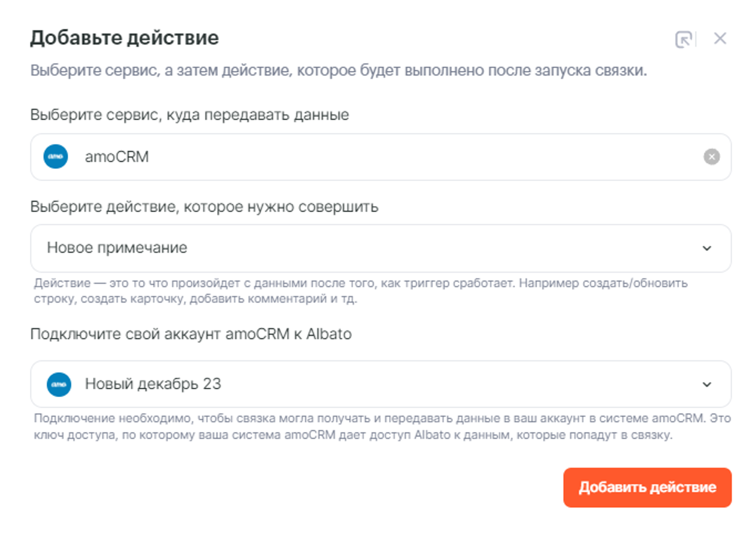Click the Выберите сервис, куда передавать данные label
756x536 pixels.
click(190, 115)
